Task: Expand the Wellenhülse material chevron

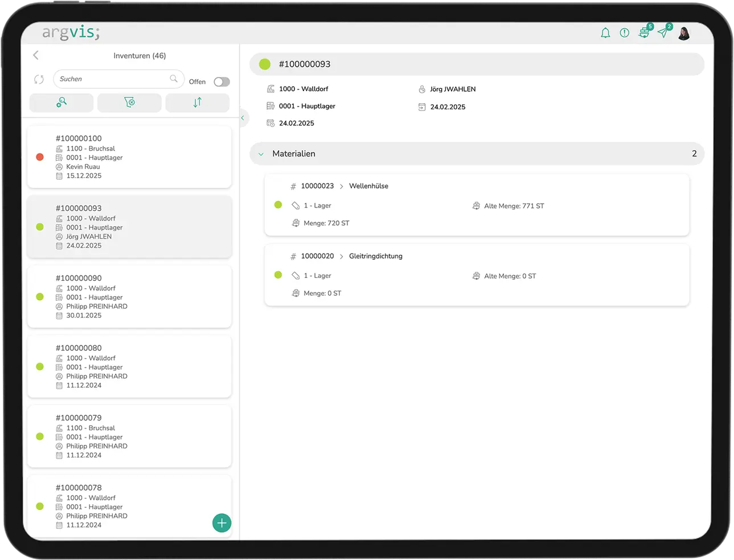Action: click(x=342, y=186)
